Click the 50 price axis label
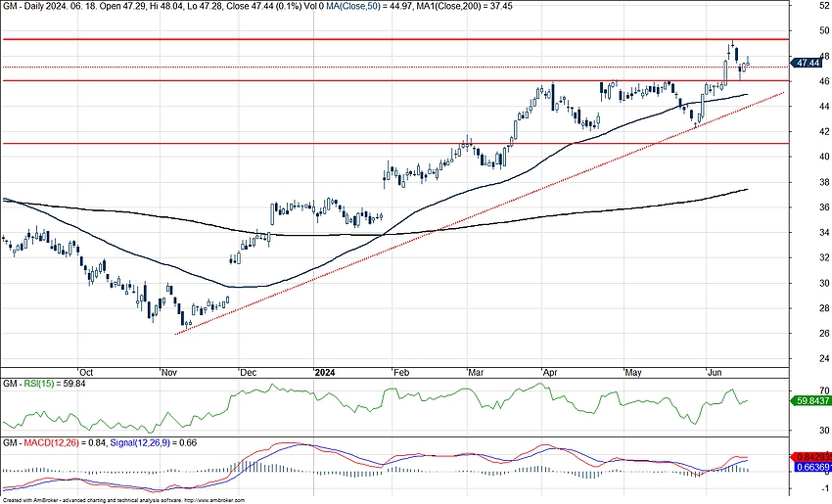The width and height of the screenshot is (832, 504). pyautogui.click(x=824, y=30)
